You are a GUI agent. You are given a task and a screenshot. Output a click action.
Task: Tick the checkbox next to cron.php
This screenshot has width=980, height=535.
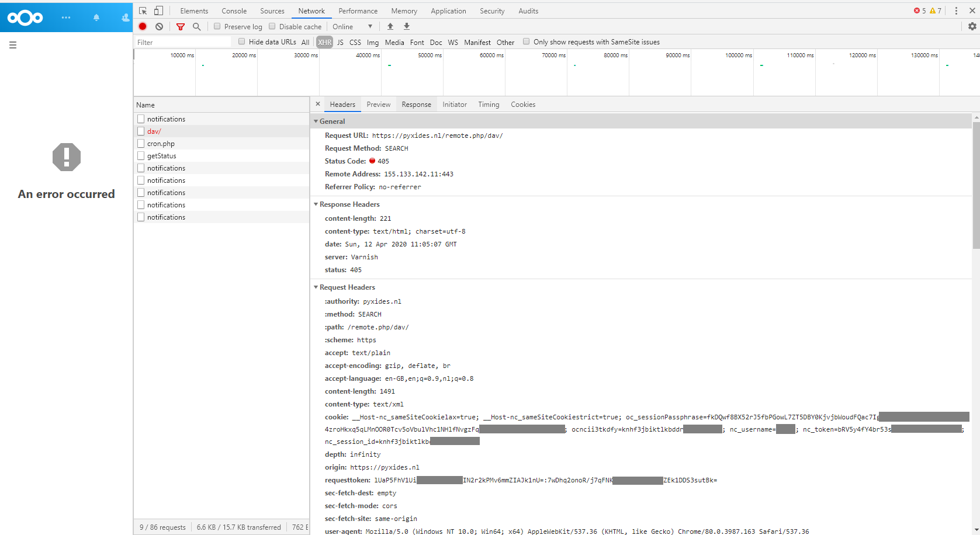pos(141,144)
